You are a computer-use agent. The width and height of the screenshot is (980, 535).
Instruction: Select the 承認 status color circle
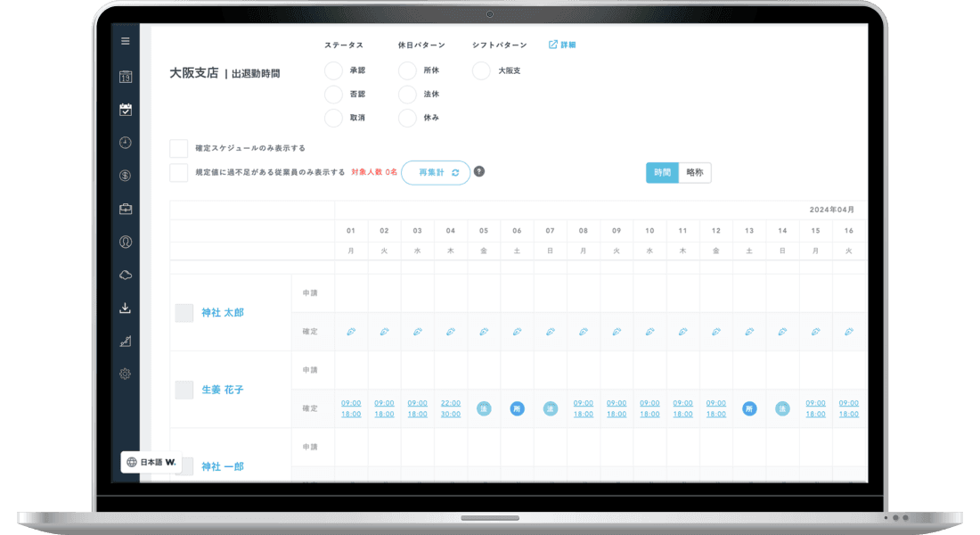pyautogui.click(x=334, y=70)
